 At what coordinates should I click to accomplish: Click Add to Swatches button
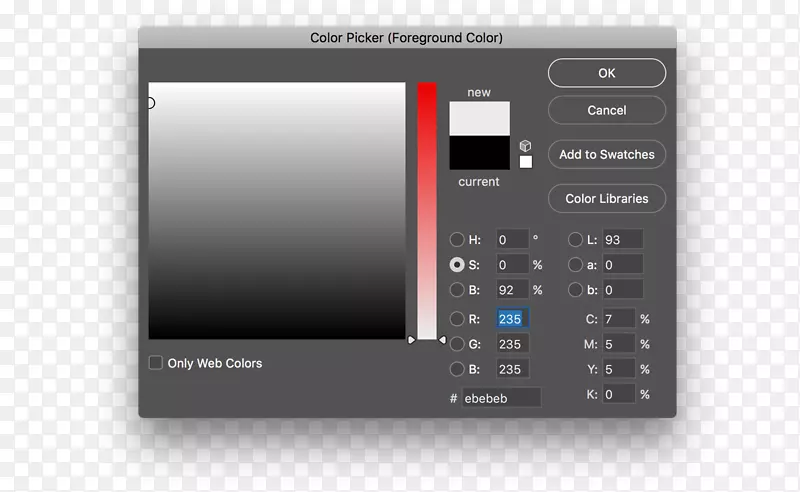(x=606, y=155)
